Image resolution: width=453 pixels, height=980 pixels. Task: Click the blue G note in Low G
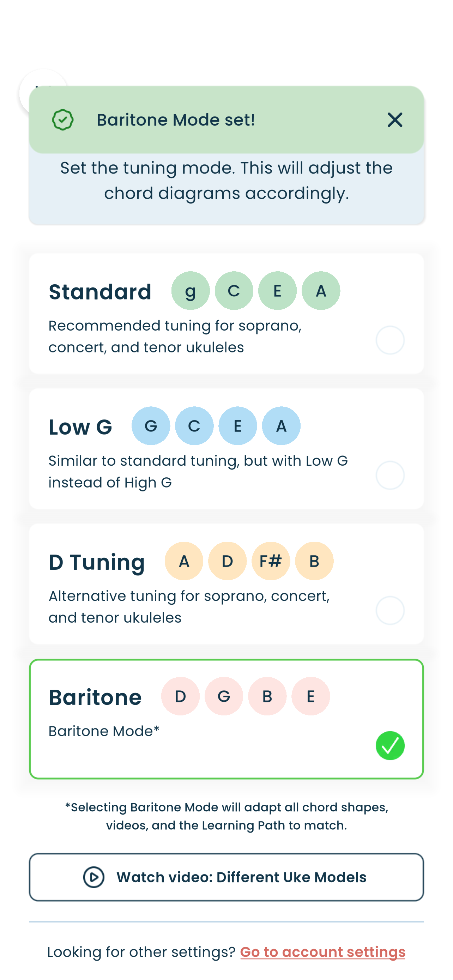coord(151,426)
